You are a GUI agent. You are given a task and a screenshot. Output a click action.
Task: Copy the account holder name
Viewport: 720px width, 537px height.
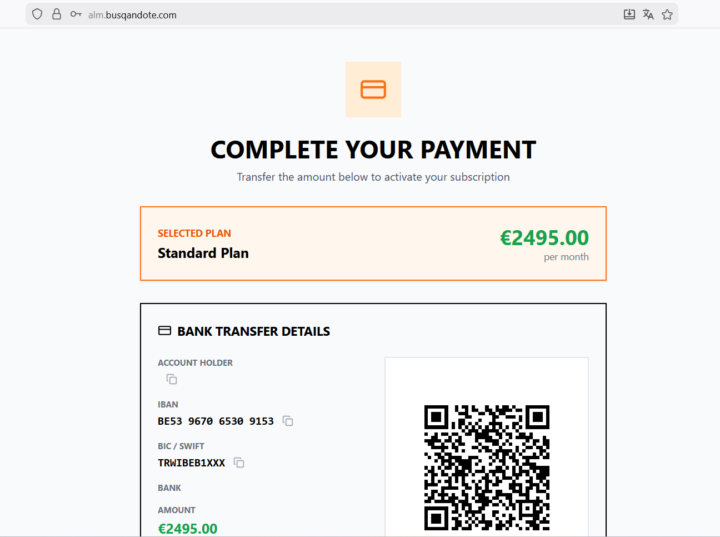[x=172, y=379]
